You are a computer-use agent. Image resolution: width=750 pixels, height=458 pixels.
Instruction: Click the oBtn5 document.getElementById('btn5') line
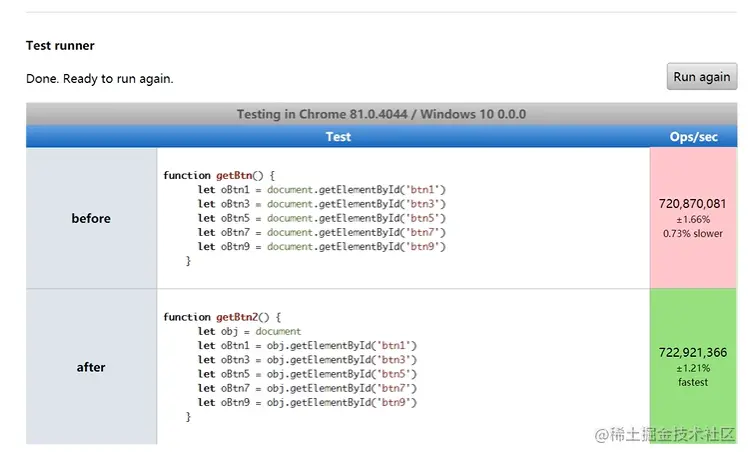[x=321, y=218]
